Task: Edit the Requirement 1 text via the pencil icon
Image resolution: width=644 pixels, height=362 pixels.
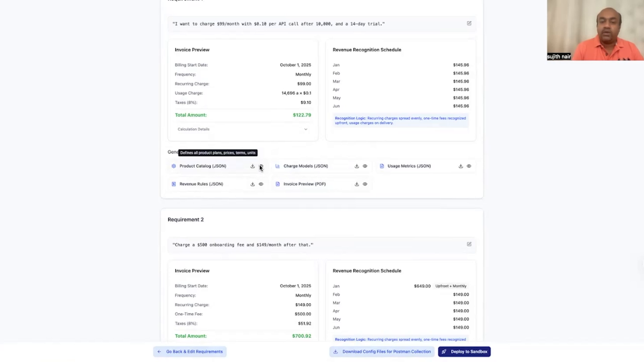Action: click(x=469, y=23)
